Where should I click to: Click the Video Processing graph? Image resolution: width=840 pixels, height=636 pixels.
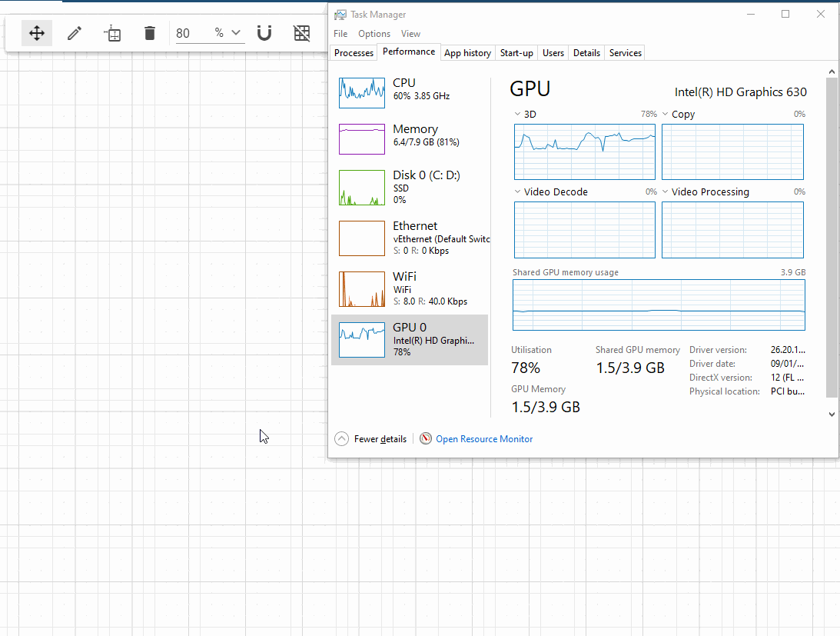click(732, 230)
